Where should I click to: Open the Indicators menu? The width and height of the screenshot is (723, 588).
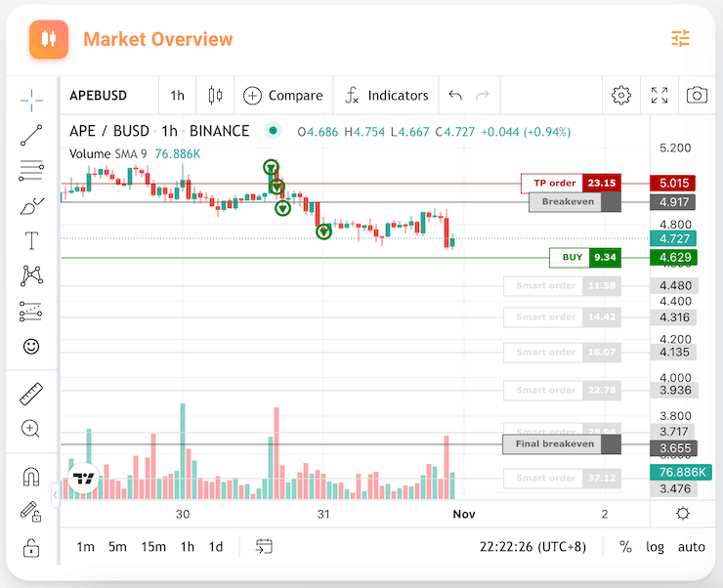(387, 96)
